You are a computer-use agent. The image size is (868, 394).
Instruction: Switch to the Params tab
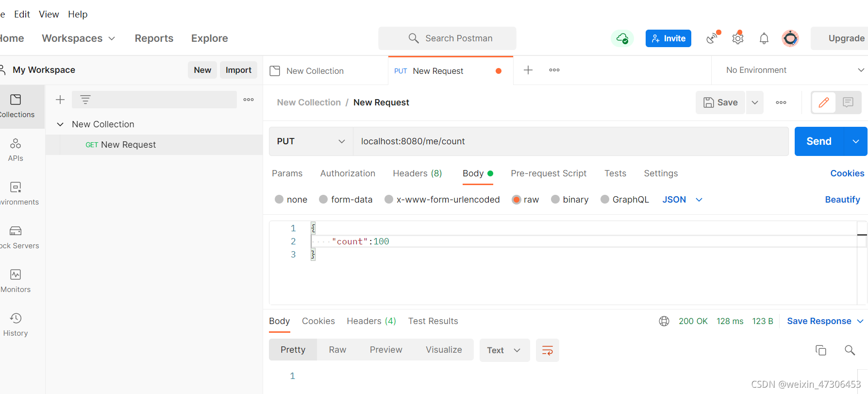(x=287, y=173)
